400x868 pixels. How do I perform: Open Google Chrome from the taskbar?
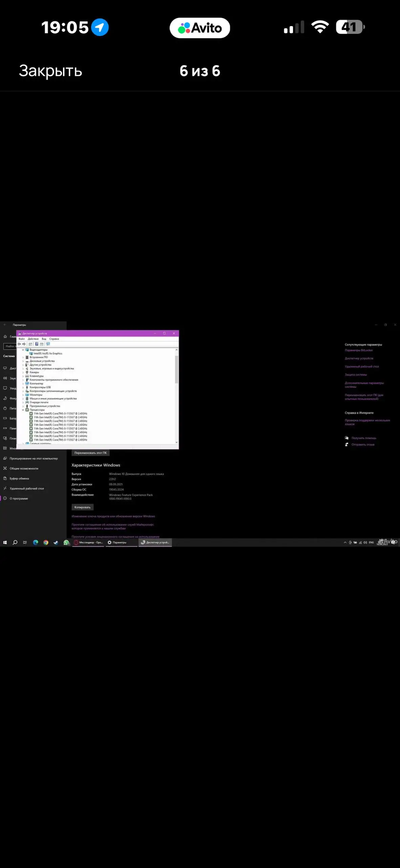click(46, 542)
